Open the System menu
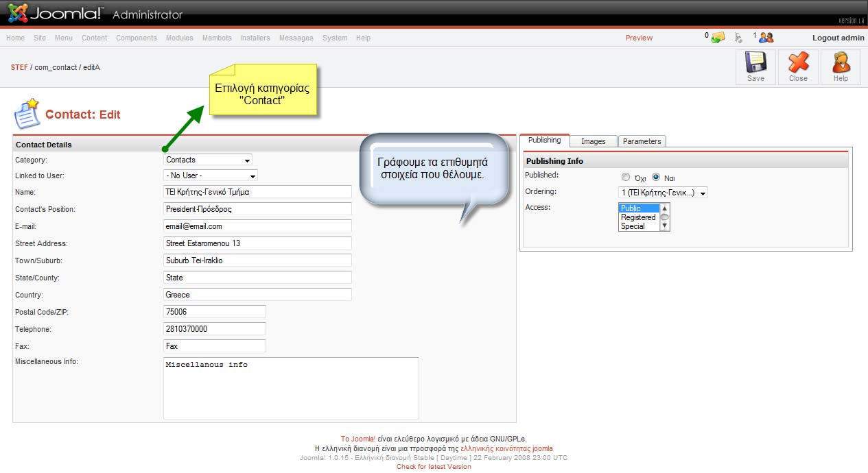 [x=335, y=38]
